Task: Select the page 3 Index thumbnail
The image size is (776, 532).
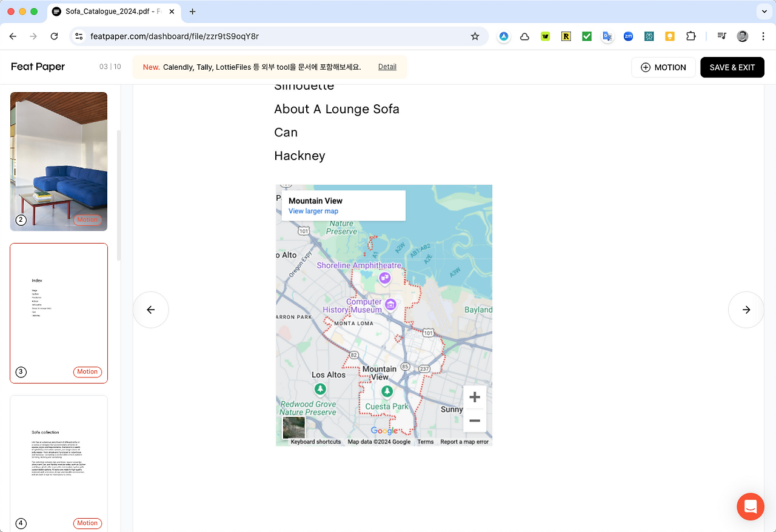Action: tap(59, 313)
